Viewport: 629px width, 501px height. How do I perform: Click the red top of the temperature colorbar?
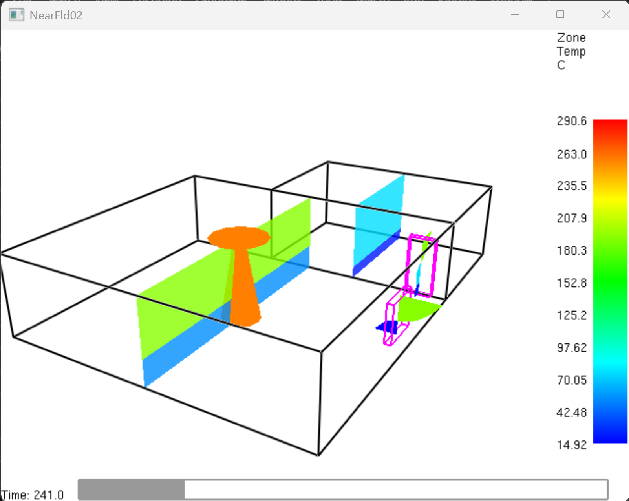pos(609,128)
